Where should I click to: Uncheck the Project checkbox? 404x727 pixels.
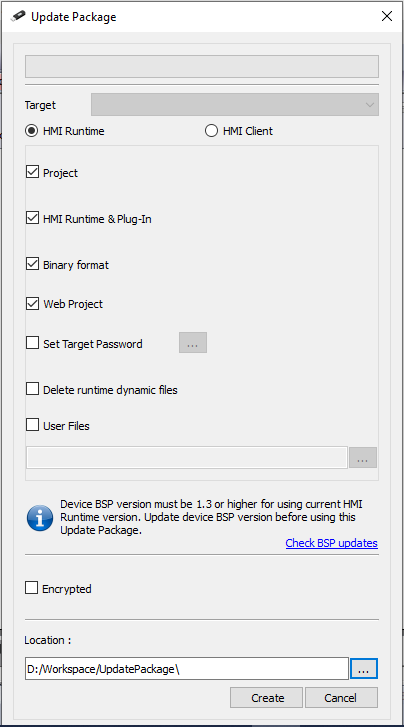[x=32, y=172]
